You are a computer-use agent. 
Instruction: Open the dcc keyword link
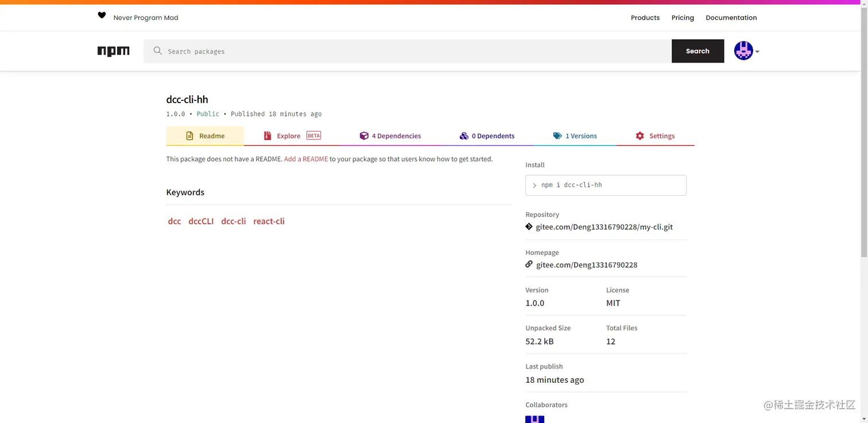pyautogui.click(x=175, y=221)
